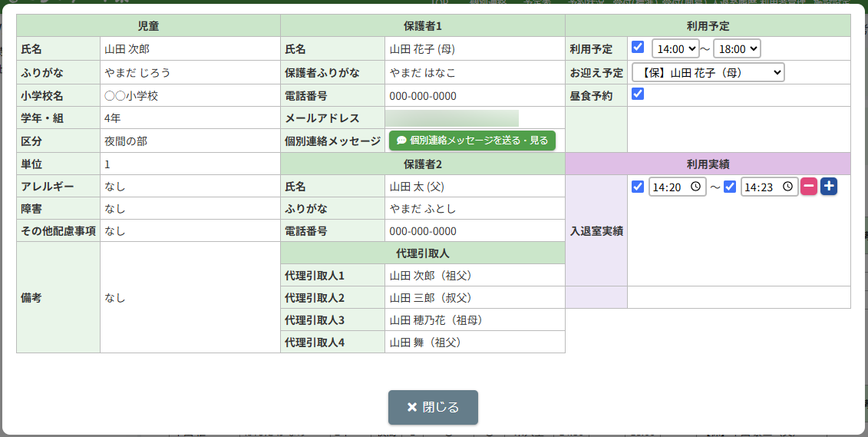Screen dimensions: 868x437
Task: Click the blurred メールアドレス value
Action: pyautogui.click(x=452, y=118)
